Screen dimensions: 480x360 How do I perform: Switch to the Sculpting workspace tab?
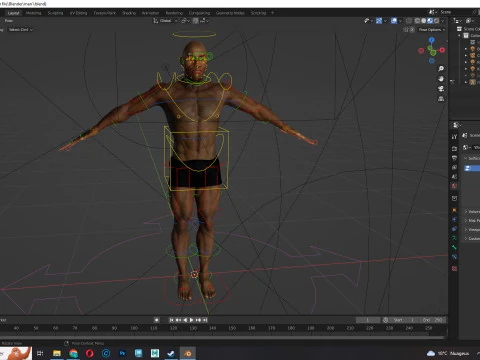click(x=55, y=13)
